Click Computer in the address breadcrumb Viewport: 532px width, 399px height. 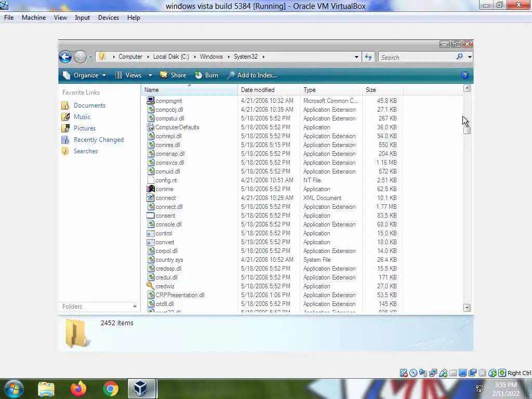point(130,57)
